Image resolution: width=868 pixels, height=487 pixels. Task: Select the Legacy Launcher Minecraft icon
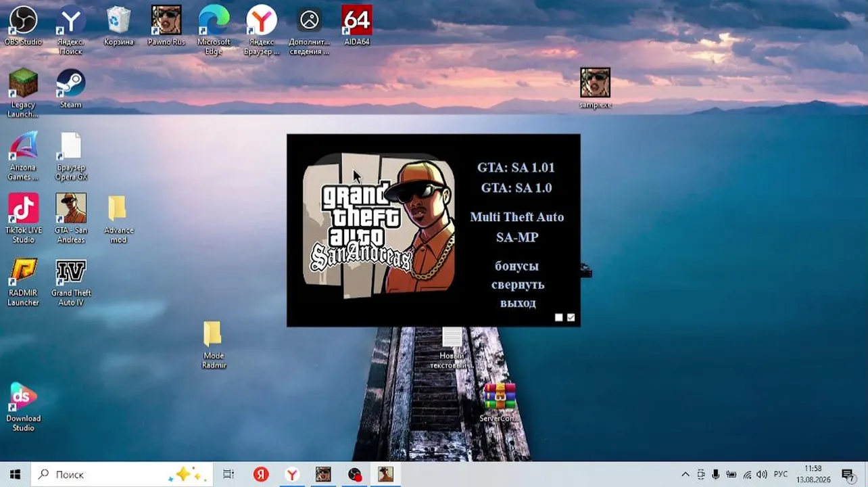point(23,93)
